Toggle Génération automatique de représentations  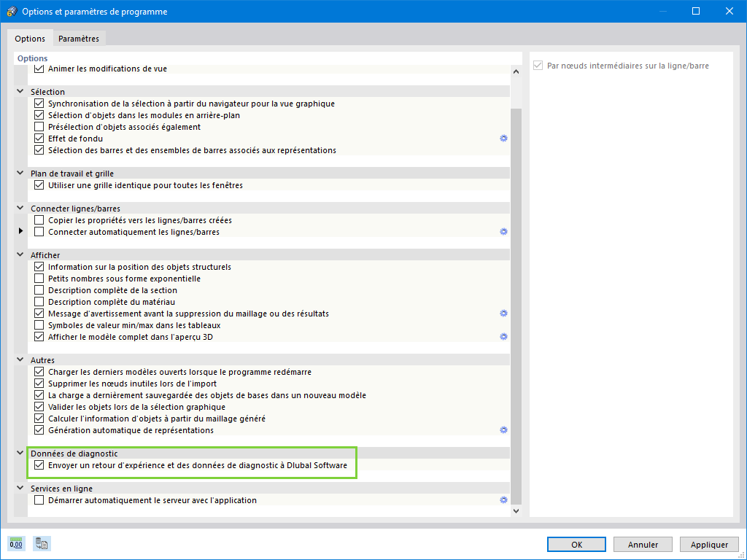[39, 430]
